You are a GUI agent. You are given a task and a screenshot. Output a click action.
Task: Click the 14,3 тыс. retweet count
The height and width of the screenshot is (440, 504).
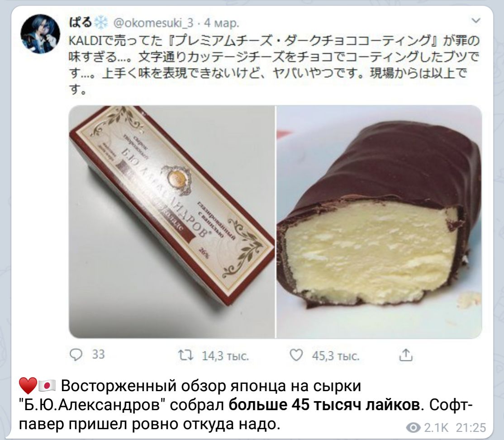click(225, 356)
